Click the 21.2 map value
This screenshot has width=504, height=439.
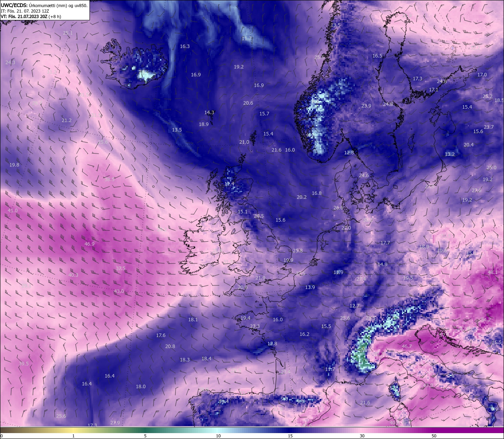[x=67, y=120]
